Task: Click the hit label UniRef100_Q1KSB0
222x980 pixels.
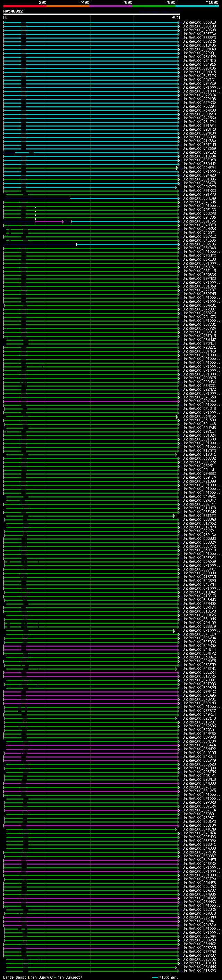Action: 199,141
